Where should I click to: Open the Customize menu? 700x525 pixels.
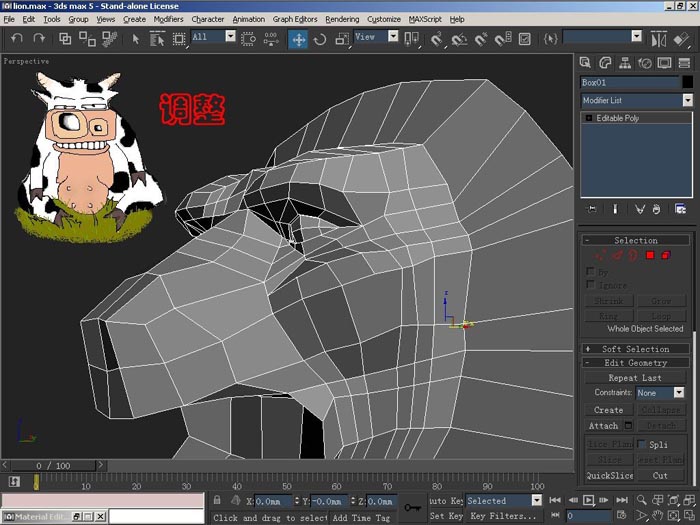(383, 19)
